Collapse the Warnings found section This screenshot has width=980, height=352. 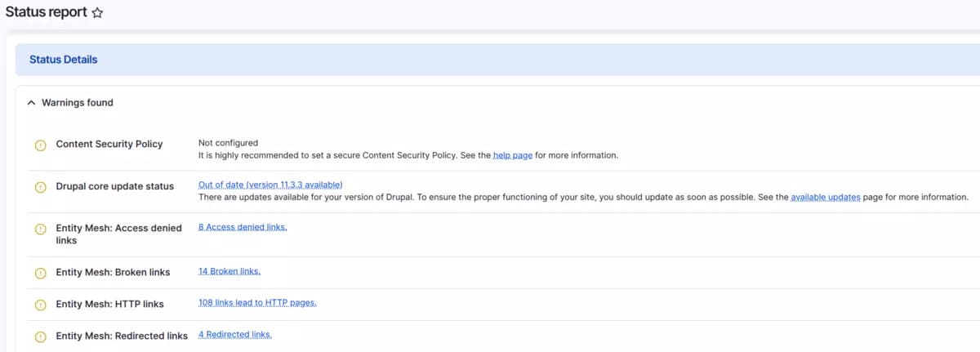click(x=31, y=103)
